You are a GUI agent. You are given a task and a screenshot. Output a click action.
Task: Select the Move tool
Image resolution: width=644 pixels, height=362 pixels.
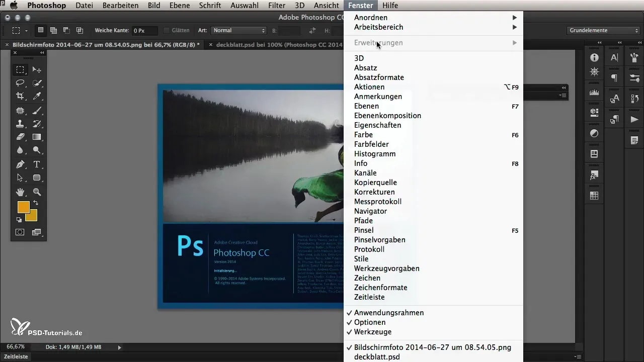(37, 69)
